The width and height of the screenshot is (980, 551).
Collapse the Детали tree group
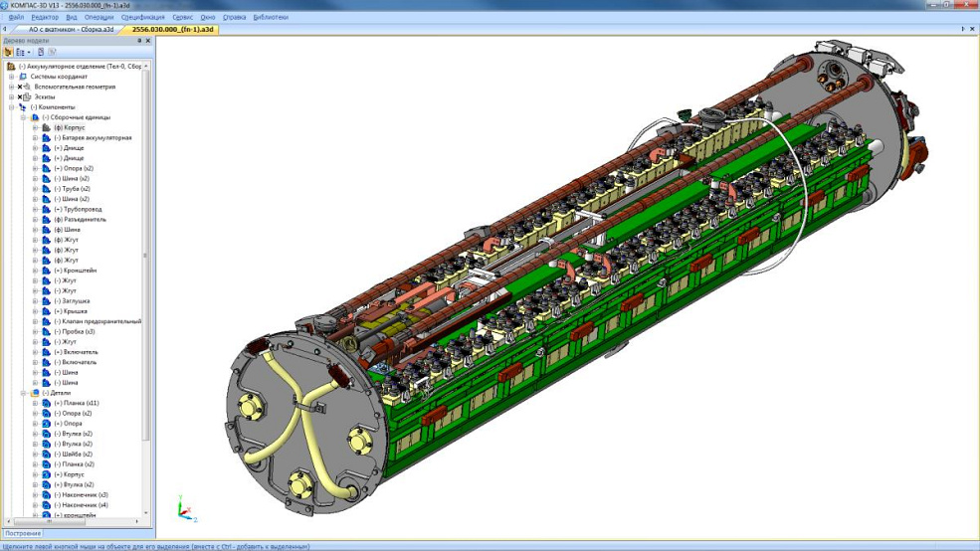(23, 393)
